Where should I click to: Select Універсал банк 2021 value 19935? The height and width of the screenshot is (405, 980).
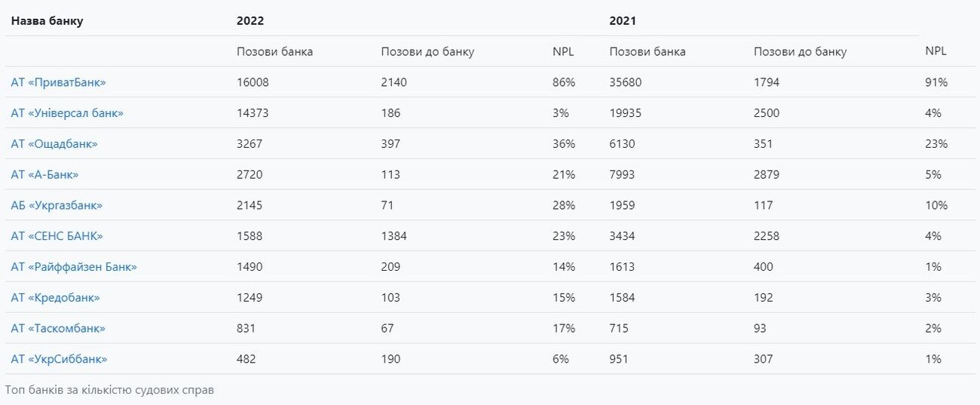pyautogui.click(x=626, y=113)
